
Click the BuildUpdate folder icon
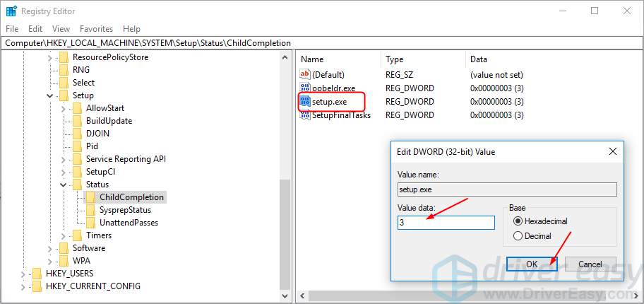click(x=77, y=121)
